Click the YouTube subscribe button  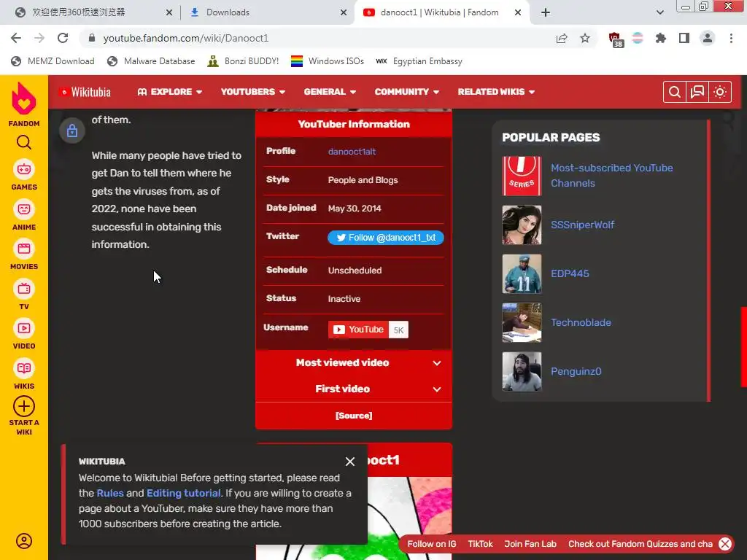click(x=358, y=330)
